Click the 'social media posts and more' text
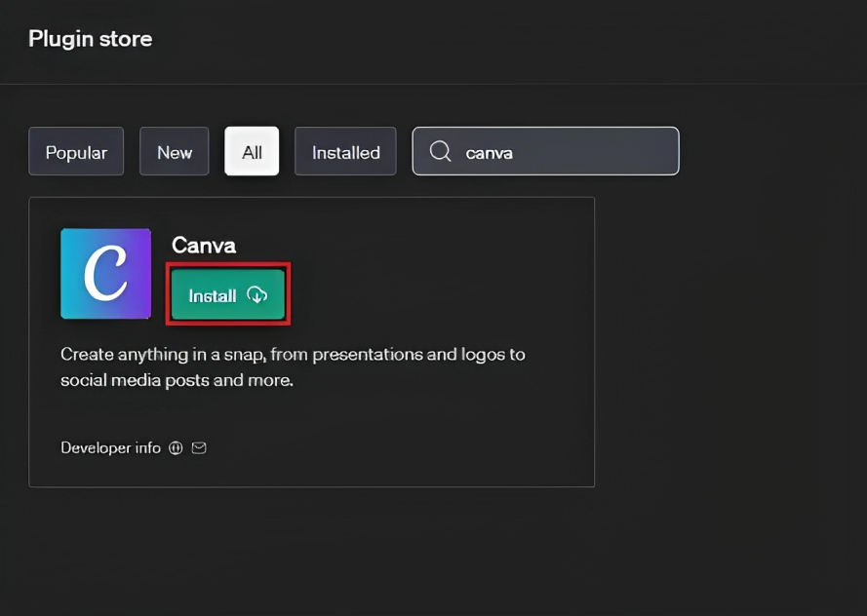Image resolution: width=867 pixels, height=616 pixels. [177, 380]
